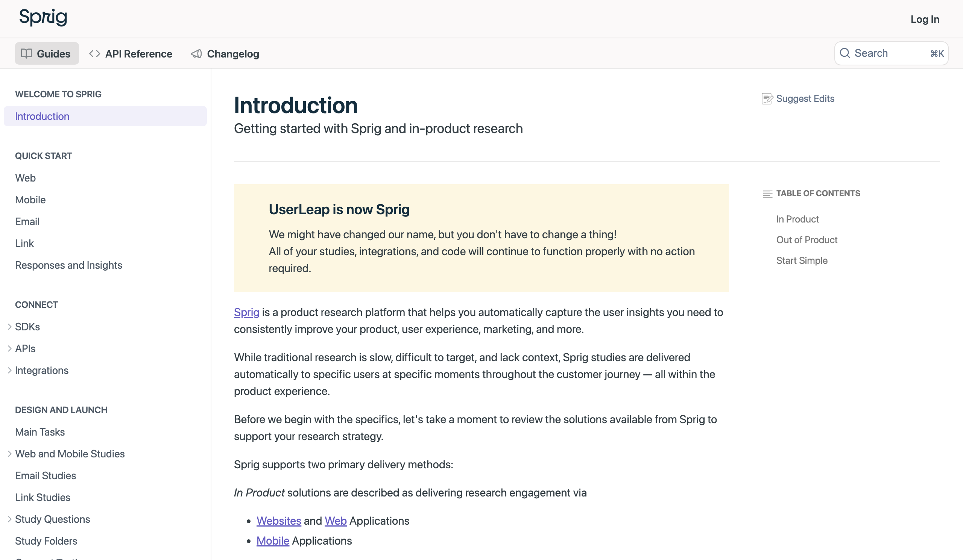Open Email Studies page
Image resolution: width=963 pixels, height=560 pixels.
(46, 476)
